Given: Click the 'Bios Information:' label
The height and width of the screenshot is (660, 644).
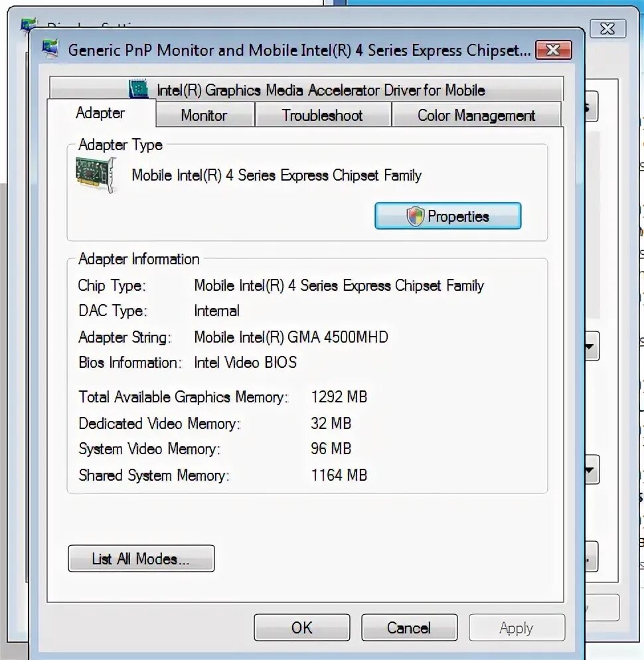Looking at the screenshot, I should [x=130, y=363].
